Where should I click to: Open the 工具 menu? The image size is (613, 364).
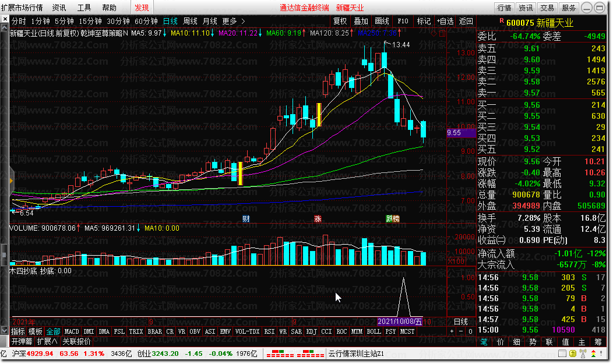point(84,8)
